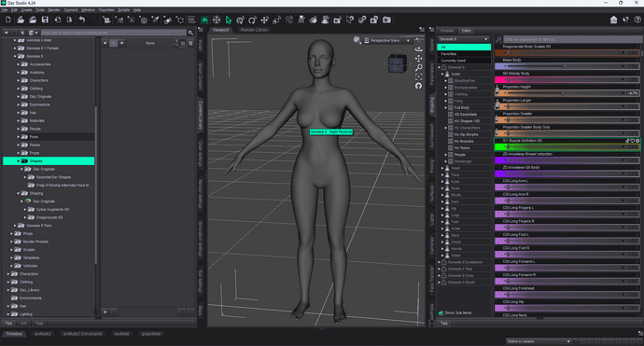
Task: Open the Select a Lesson dropdown
Action: point(539,341)
